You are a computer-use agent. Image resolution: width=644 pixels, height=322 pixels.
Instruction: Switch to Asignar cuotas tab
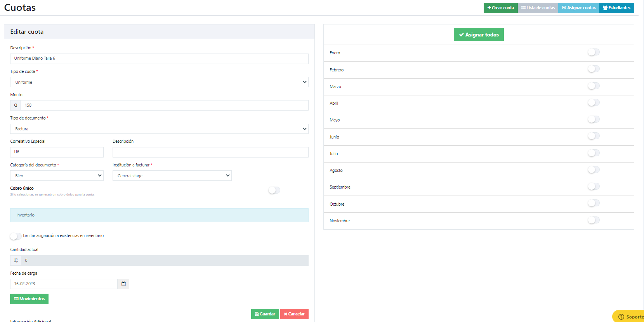pyautogui.click(x=578, y=8)
